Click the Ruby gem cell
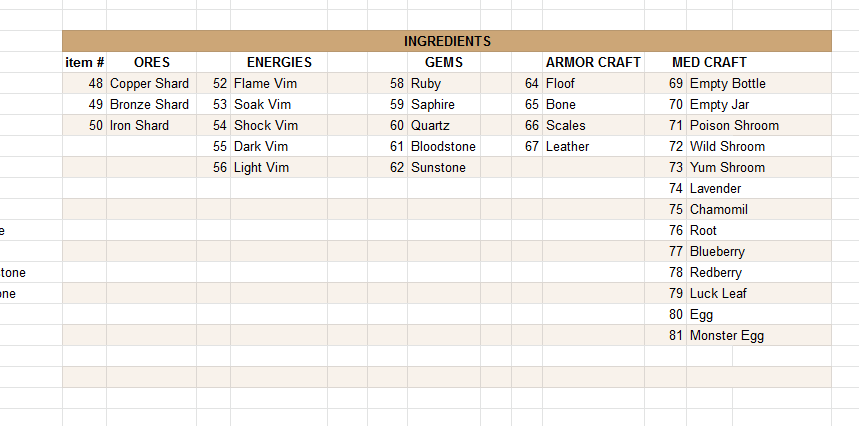Screen dimensions: 859x426 click(444, 83)
